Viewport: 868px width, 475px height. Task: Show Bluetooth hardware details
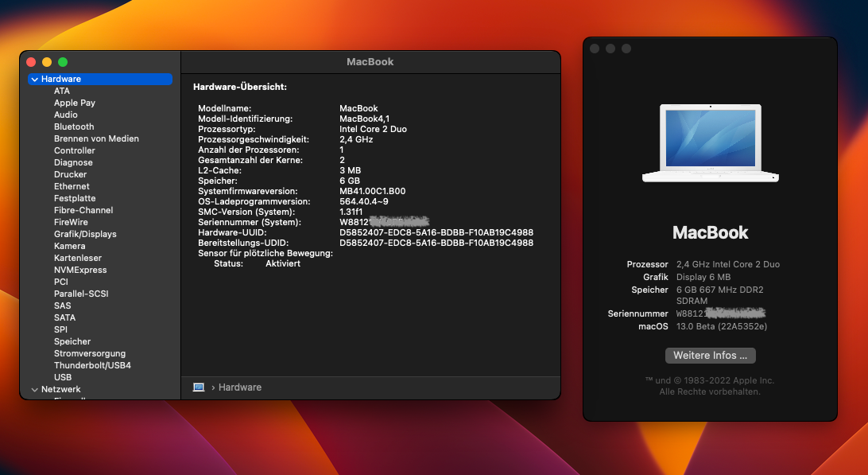point(74,127)
